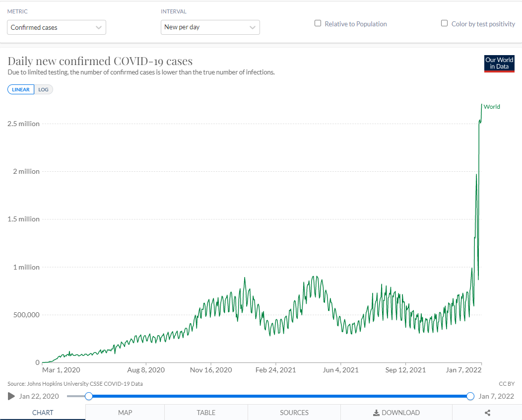522x420 pixels.
Task: Click the World line label
Action: pyautogui.click(x=492, y=107)
